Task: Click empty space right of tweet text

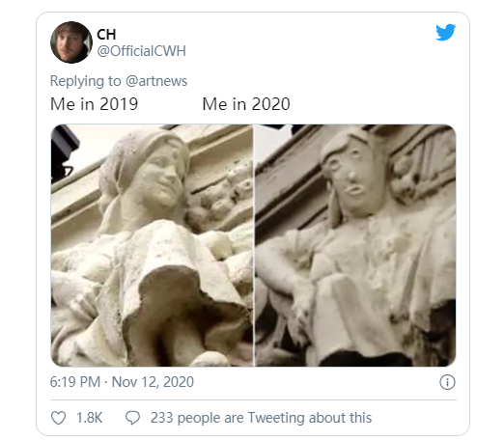Action: tap(374, 104)
